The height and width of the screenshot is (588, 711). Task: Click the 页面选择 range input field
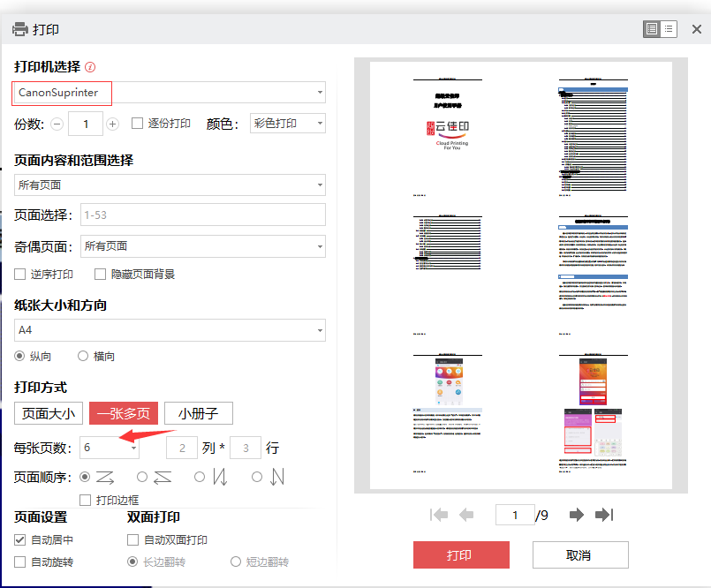click(x=202, y=215)
